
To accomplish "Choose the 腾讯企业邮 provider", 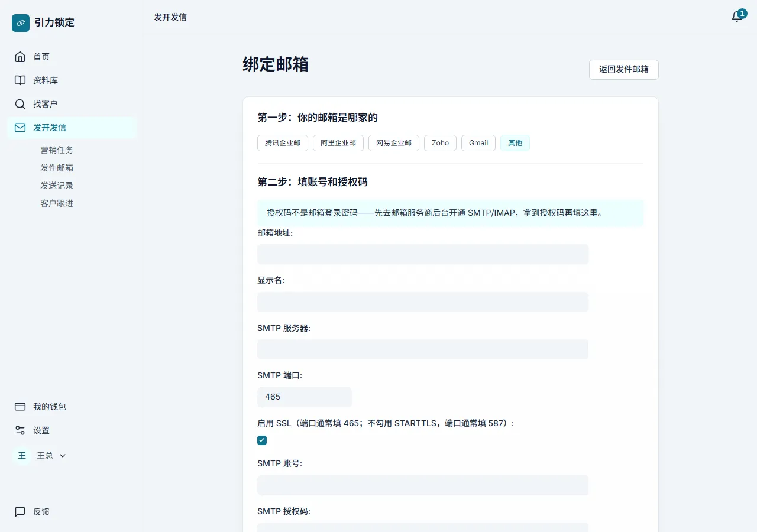I will coord(283,143).
